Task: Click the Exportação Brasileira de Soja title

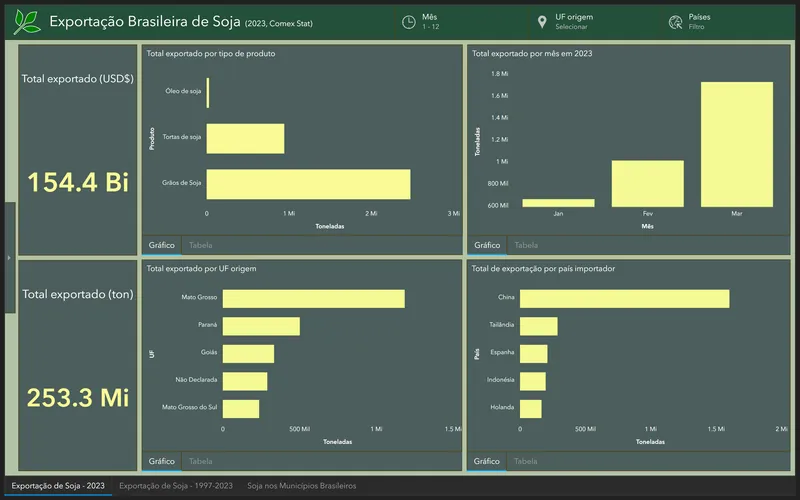Action: point(145,21)
